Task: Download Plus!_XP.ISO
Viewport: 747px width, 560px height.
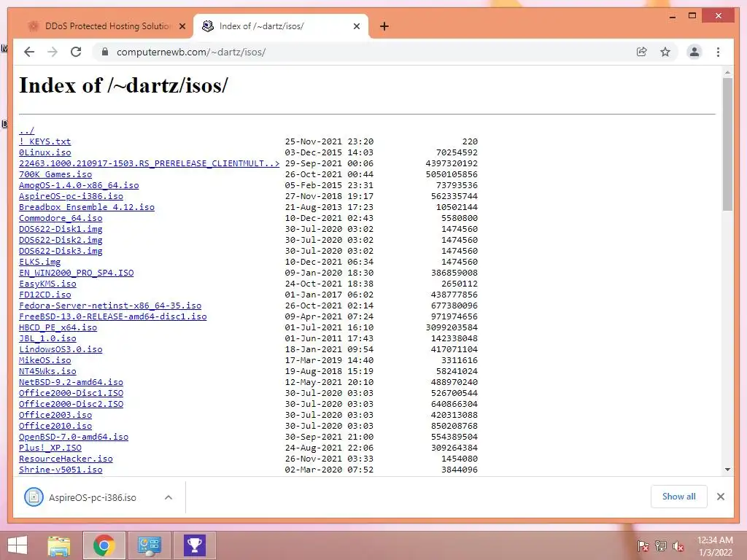Action: pos(50,448)
